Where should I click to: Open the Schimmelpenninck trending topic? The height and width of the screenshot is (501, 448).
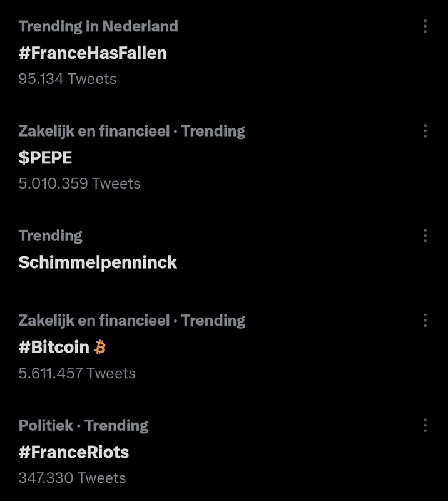coord(98,262)
